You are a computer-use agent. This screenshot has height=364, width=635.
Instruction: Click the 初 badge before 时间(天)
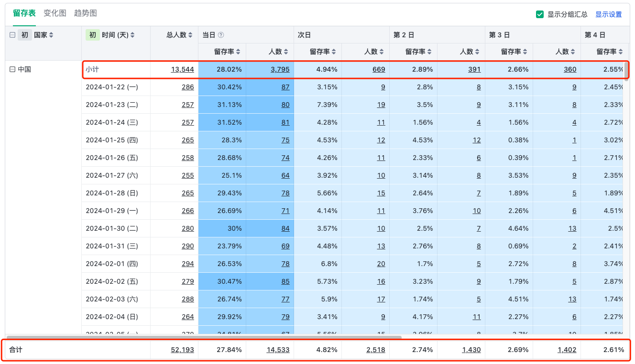point(93,34)
